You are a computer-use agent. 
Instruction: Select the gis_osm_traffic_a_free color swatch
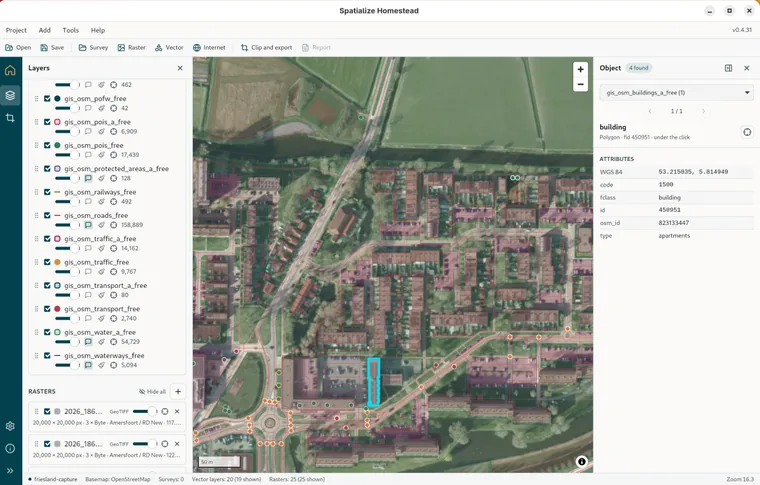click(57, 239)
